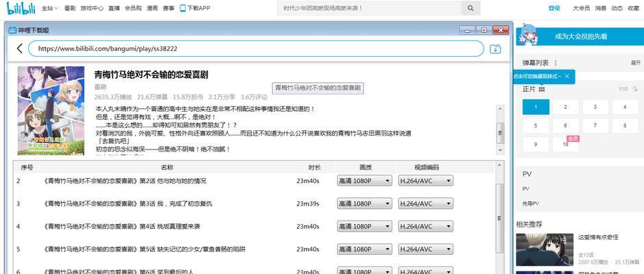The width and height of the screenshot is (644, 274).
Task: Select episode 9 in the 正片 grid
Action: 536,145
